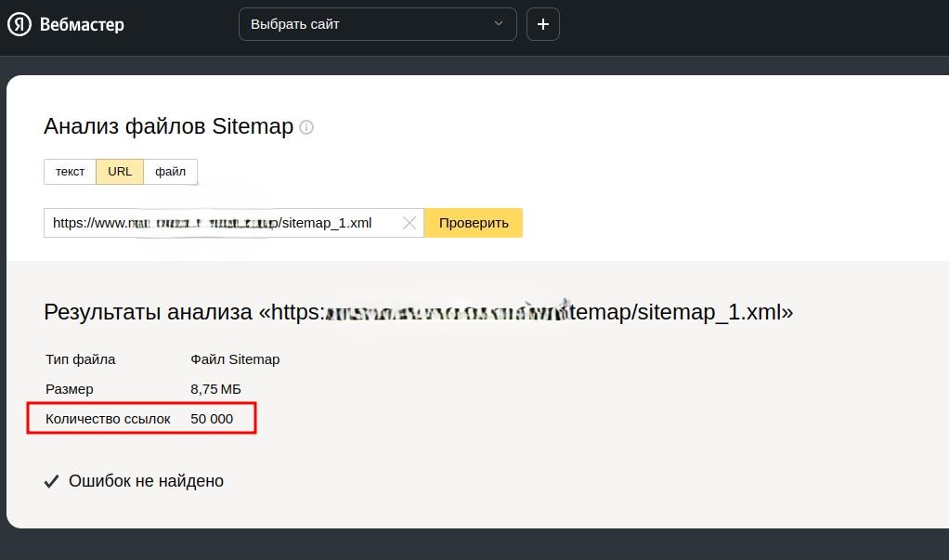Click the "Анализ файлов Sitemap" heading
This screenshot has height=560, width=949.
(x=168, y=126)
